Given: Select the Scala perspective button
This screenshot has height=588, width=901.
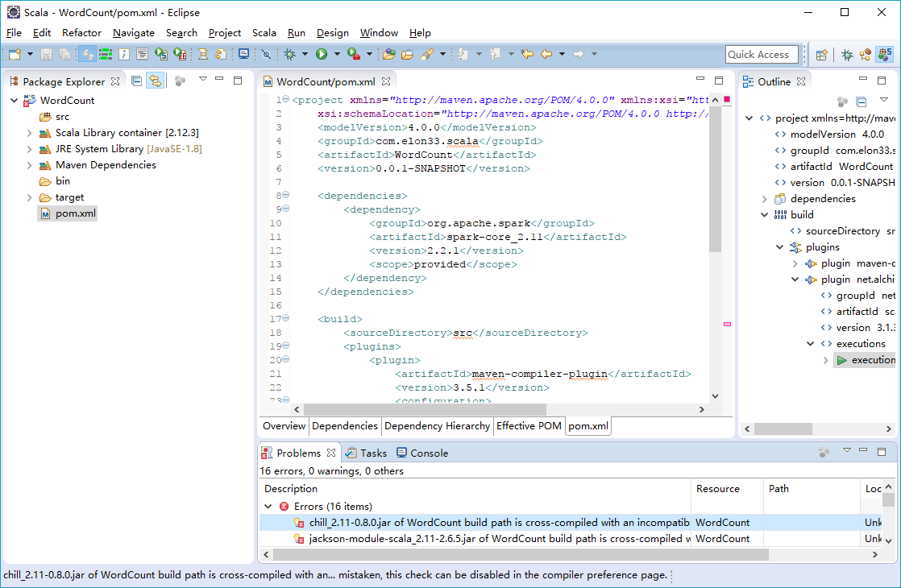Looking at the screenshot, I should (x=885, y=55).
